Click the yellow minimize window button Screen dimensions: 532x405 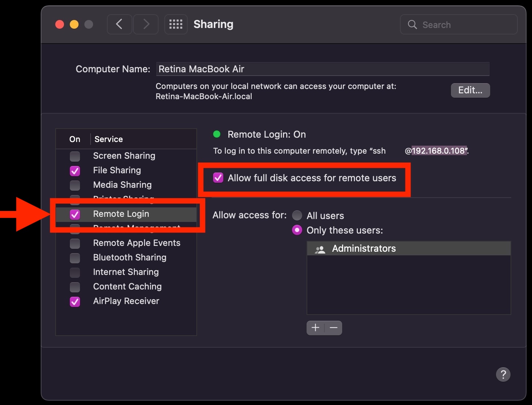pos(74,24)
